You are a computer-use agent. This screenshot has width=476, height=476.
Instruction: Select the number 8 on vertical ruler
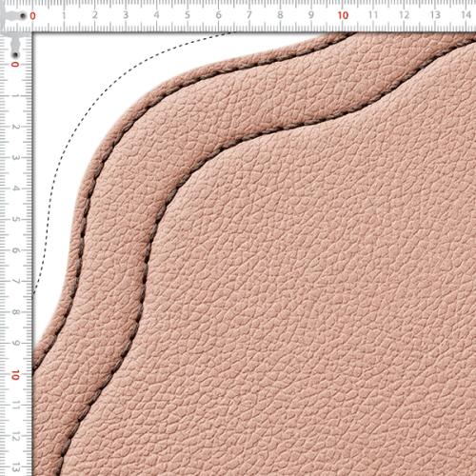pyautogui.click(x=15, y=312)
